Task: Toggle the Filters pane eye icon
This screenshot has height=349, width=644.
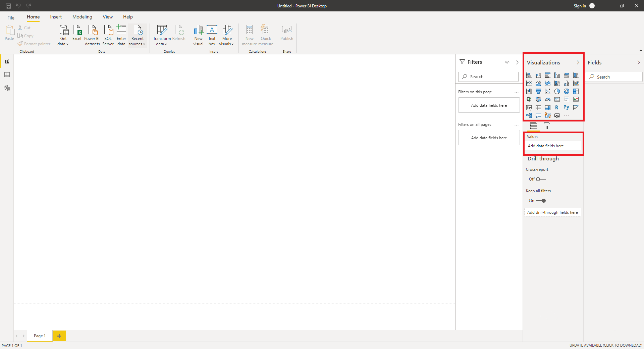Action: point(507,62)
